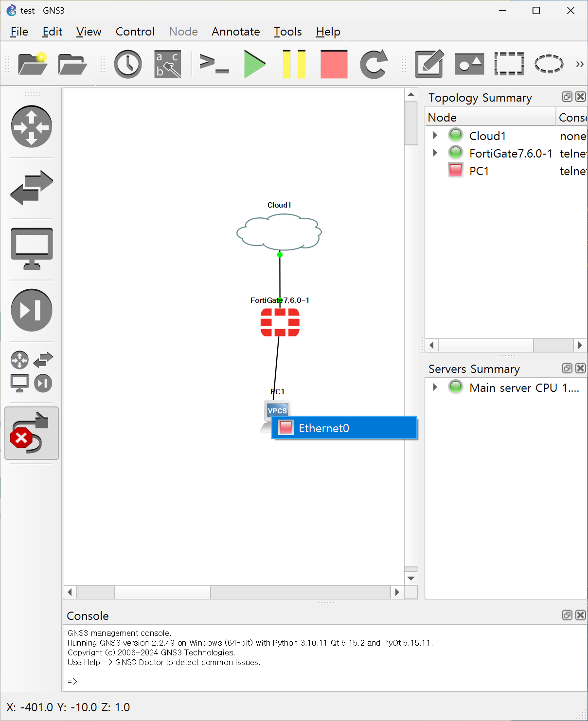Expand Main server in Servers Summary
Screen dimensions: 588x721
[435, 387]
